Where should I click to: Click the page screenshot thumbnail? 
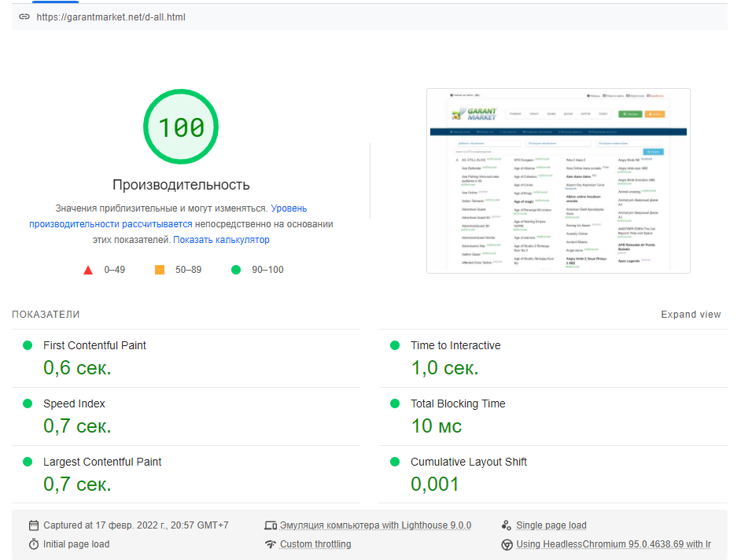[x=558, y=181]
